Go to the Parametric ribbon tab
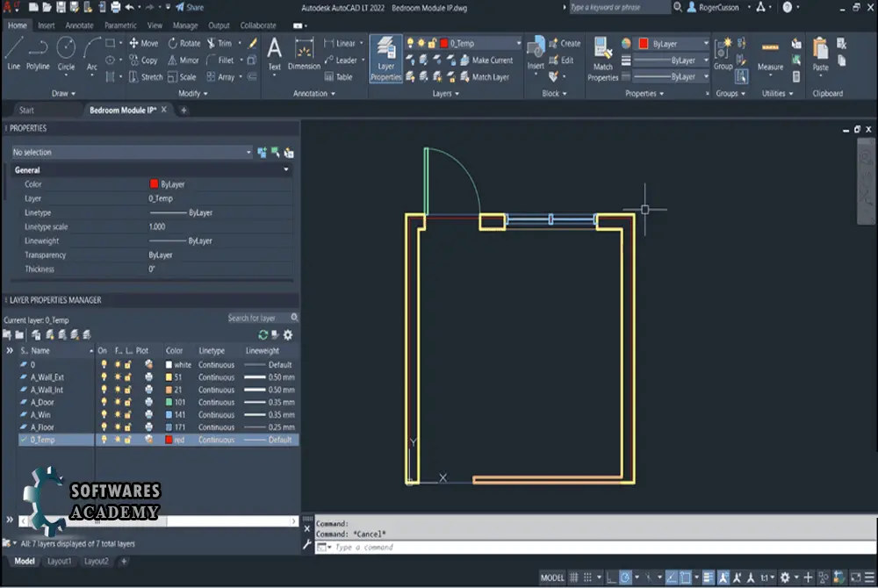Screen dimensions: 878x588 pyautogui.click(x=120, y=25)
